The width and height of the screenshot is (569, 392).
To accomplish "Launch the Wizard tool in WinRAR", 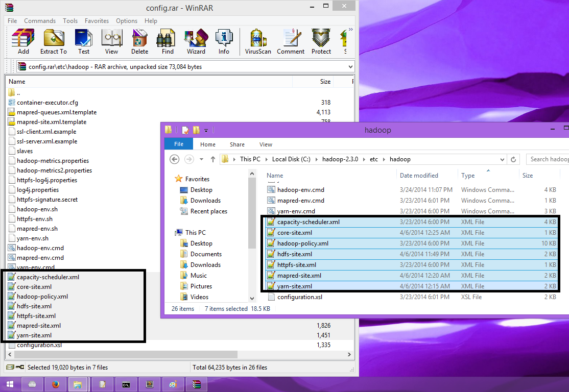I will pyautogui.click(x=196, y=42).
